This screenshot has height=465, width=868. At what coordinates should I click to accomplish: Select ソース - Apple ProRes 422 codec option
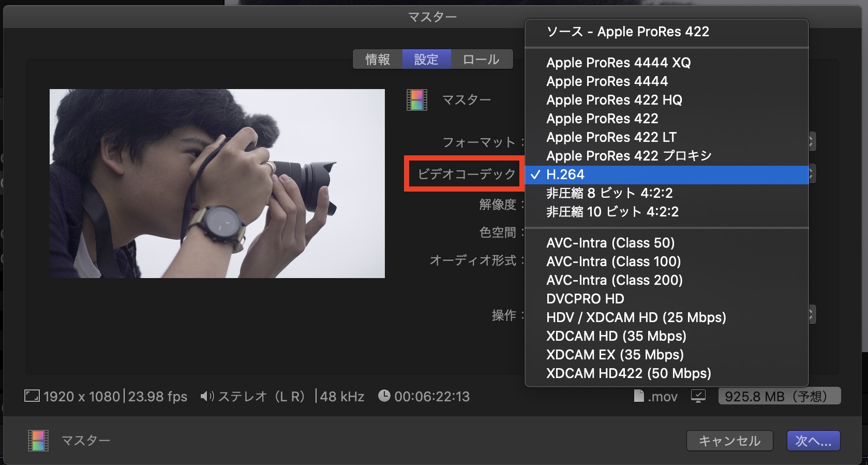pos(666,32)
